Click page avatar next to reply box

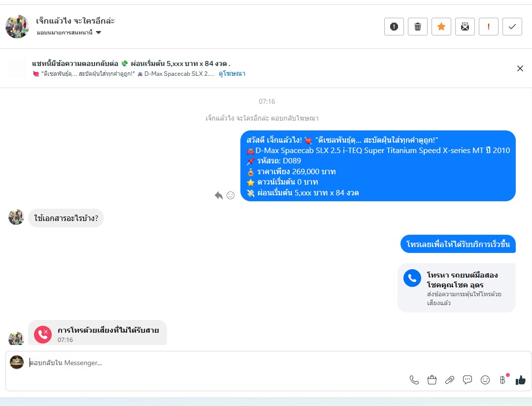[x=17, y=362]
